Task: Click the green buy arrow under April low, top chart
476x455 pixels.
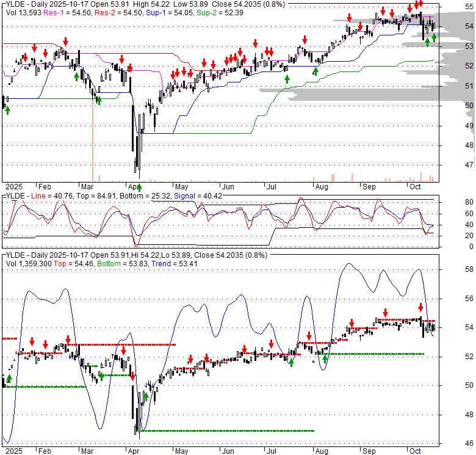Action: pyautogui.click(x=139, y=187)
